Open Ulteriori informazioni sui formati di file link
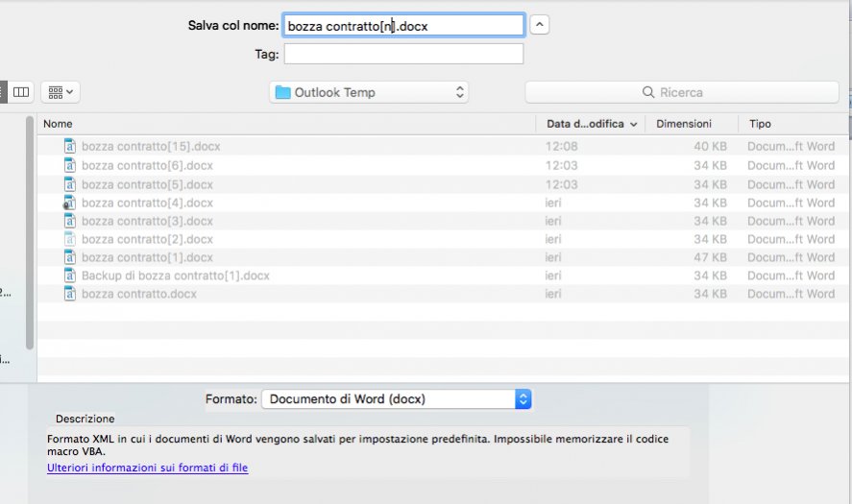Screen dimensions: 852x504 point(147,468)
